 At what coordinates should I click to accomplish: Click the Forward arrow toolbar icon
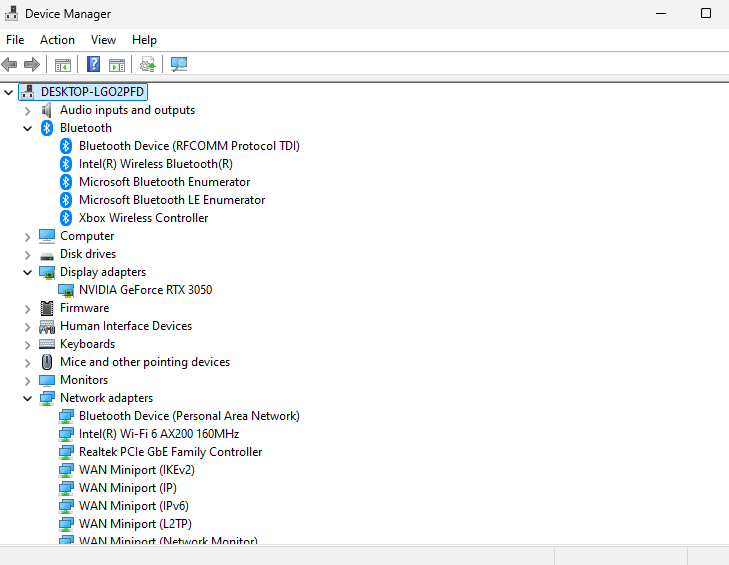(32, 64)
